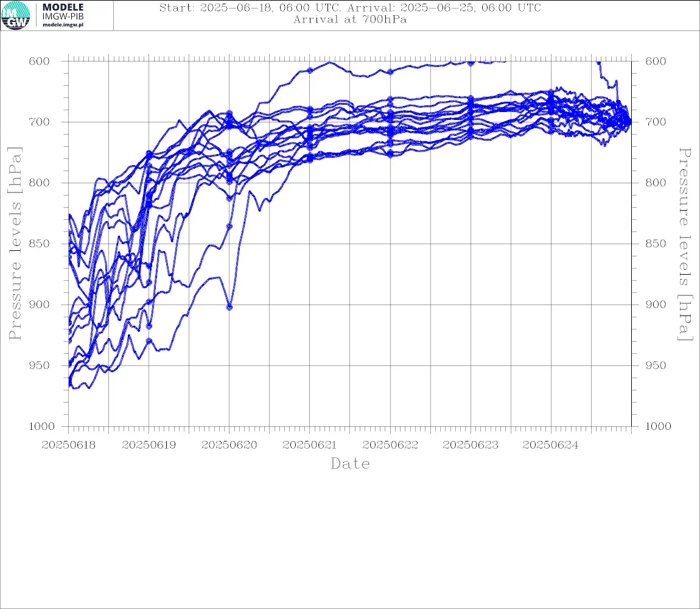Viewport: 700px width, 609px height.
Task: Click the x-axis label 20250619
Action: tap(149, 445)
